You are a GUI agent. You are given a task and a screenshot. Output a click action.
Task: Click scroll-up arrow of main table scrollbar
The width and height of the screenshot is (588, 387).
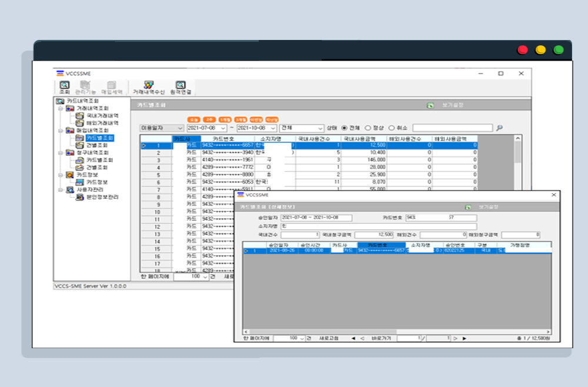[x=517, y=138]
